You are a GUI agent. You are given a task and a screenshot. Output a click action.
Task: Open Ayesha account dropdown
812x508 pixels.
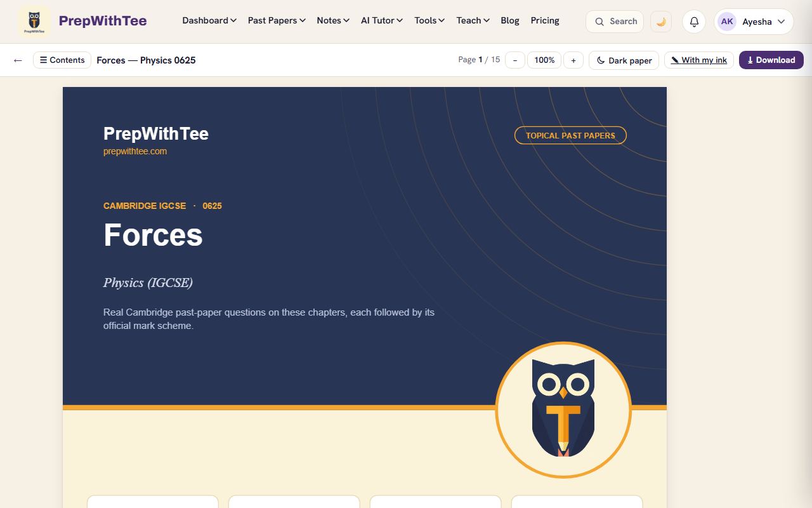click(754, 22)
